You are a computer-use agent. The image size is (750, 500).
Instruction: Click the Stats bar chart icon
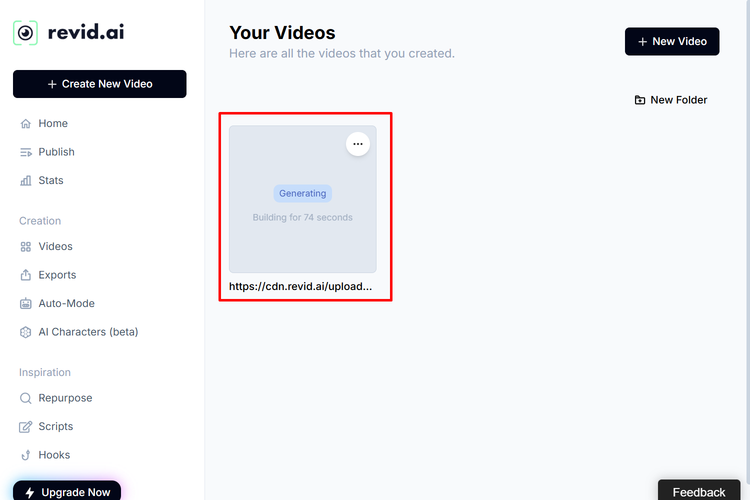pyautogui.click(x=26, y=181)
